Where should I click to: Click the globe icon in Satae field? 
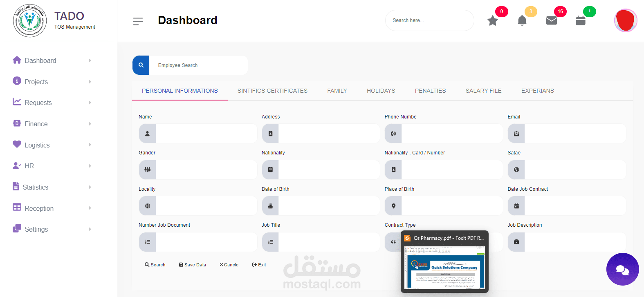pos(516,170)
